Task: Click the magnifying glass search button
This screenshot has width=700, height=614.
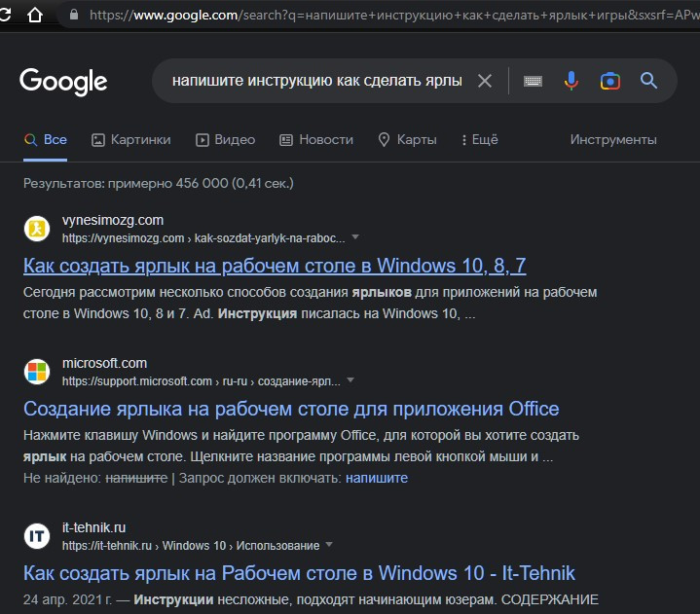Action: pos(649,81)
